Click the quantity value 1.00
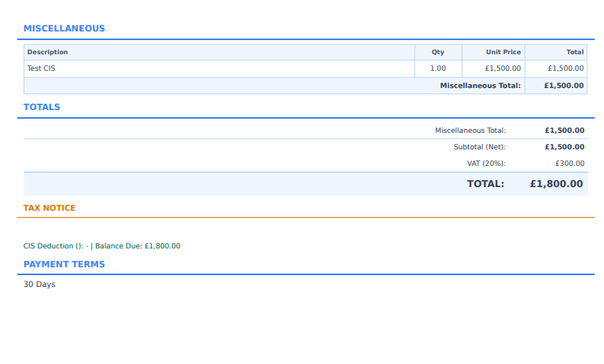The height and width of the screenshot is (364, 604). coord(438,68)
